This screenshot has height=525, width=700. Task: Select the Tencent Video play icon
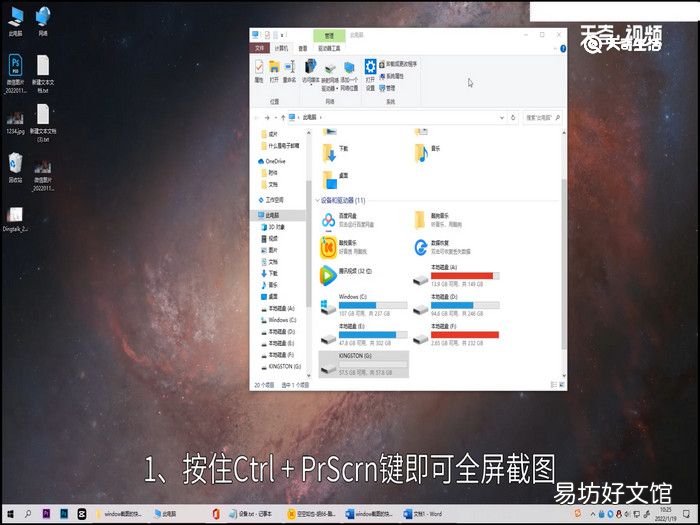tap(328, 275)
